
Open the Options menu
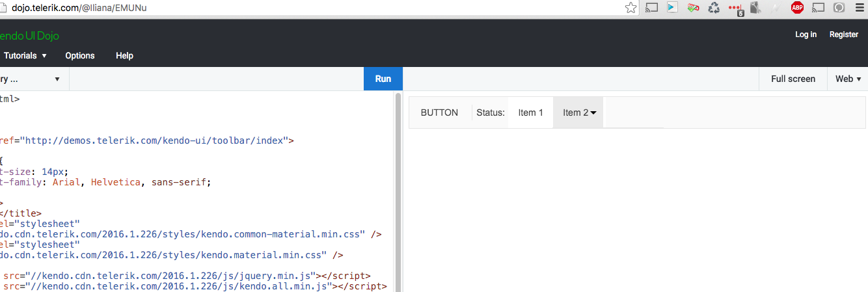coord(80,55)
